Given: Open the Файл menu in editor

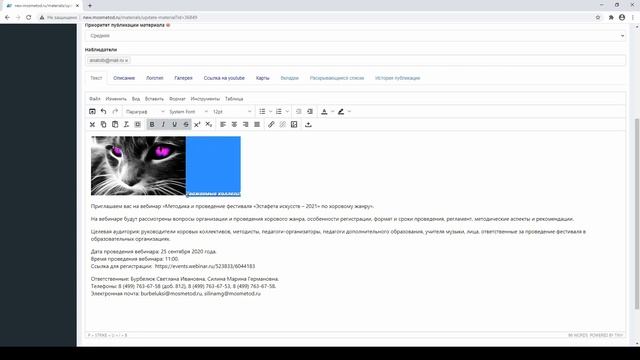Looking at the screenshot, I should [95, 99].
